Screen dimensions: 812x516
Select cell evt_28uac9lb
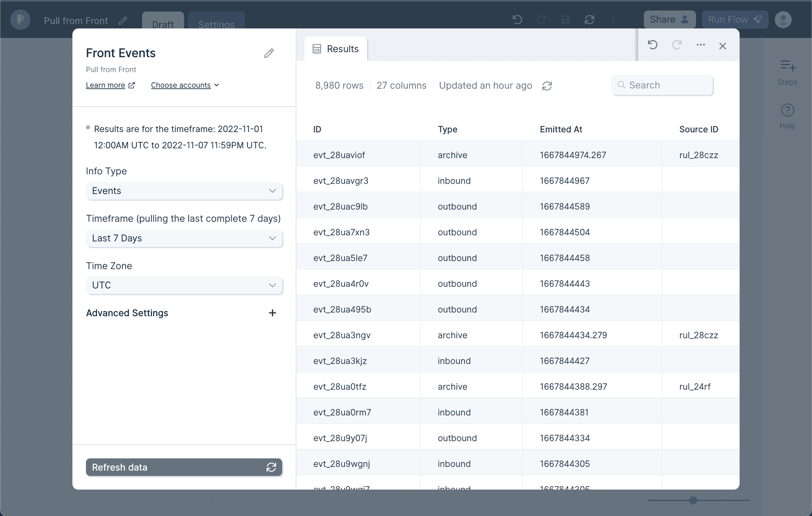tap(358, 207)
